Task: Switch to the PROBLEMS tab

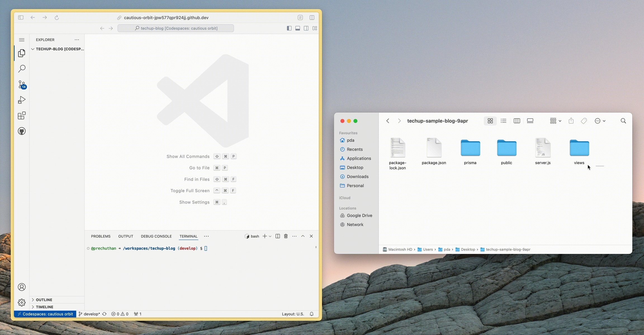Action: (x=101, y=236)
